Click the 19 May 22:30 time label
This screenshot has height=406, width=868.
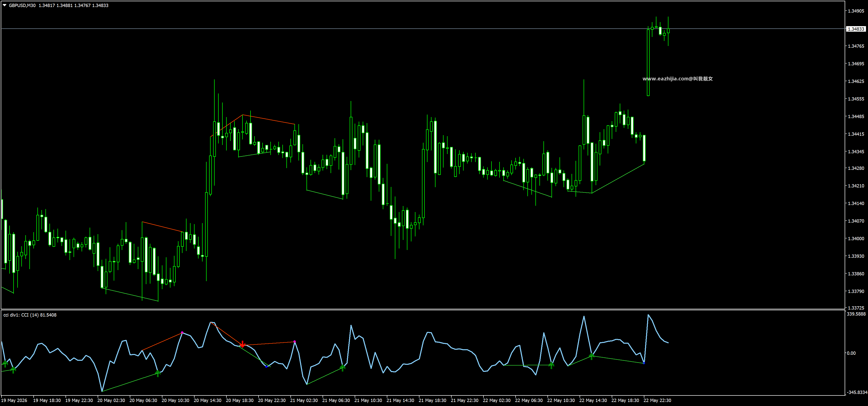79,400
